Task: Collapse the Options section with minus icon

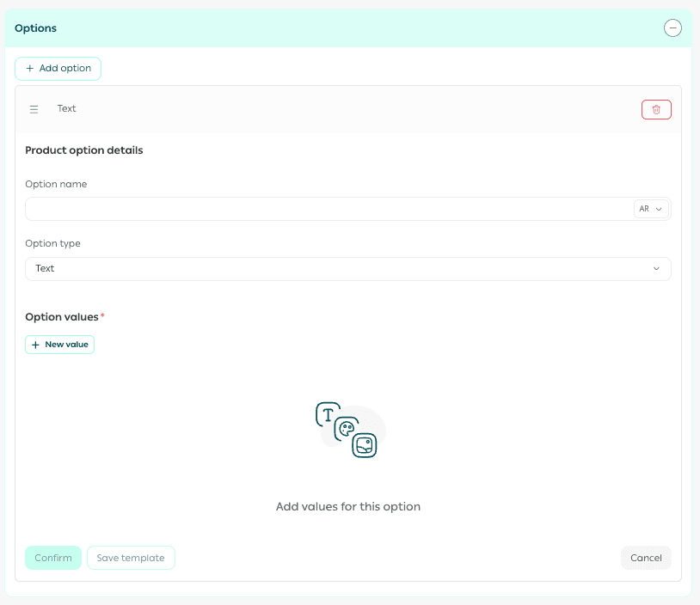Action: tap(672, 28)
